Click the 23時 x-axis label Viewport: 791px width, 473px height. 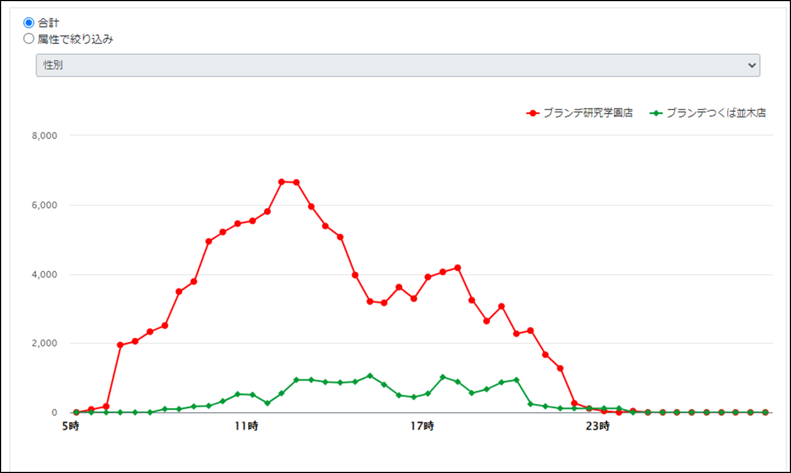tap(598, 427)
